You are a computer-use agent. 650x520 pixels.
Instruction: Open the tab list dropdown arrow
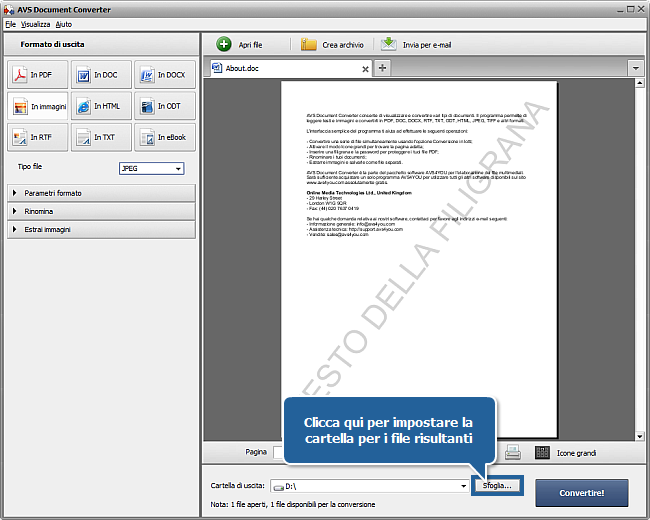click(x=636, y=68)
